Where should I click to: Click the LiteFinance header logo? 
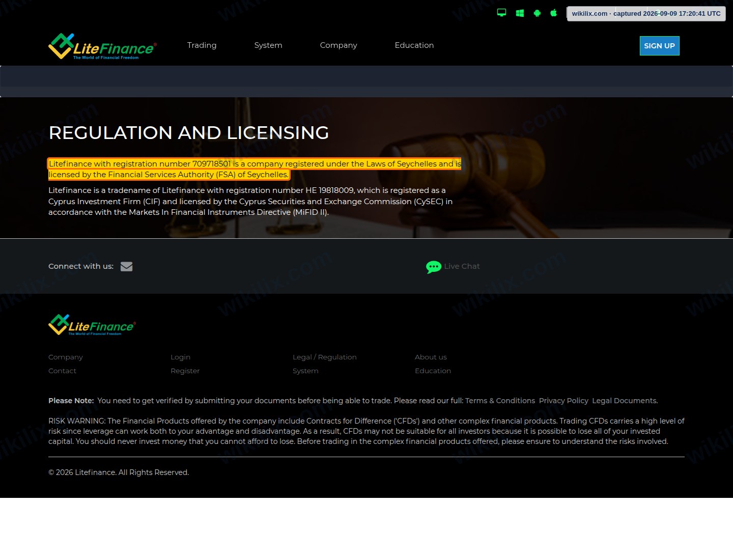102,46
